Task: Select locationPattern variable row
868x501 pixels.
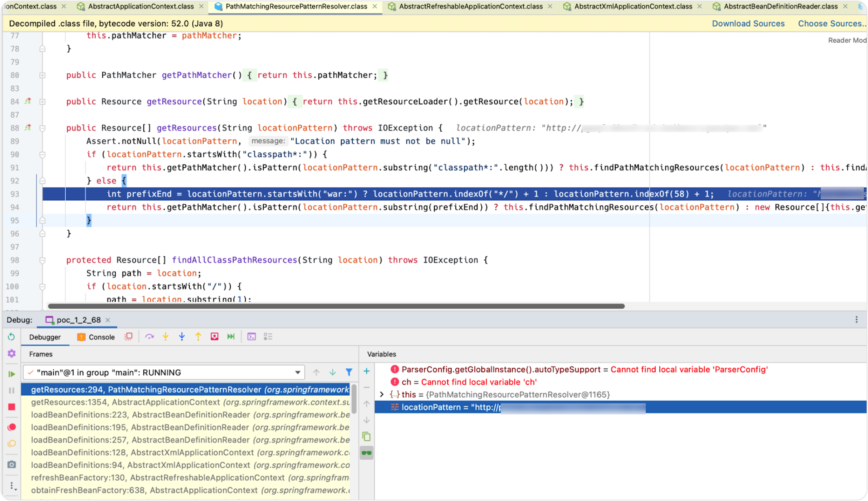Action: [x=621, y=407]
